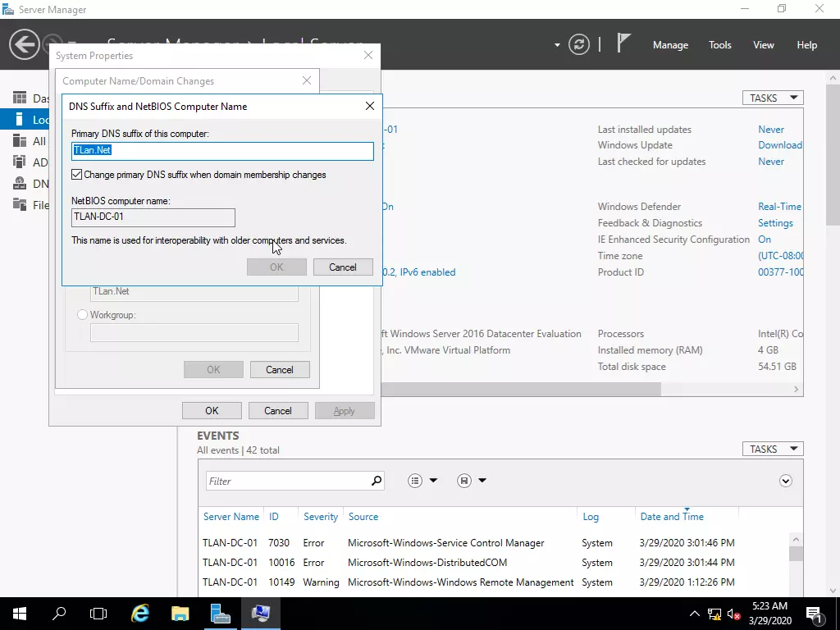Open the events save query icon

click(464, 481)
